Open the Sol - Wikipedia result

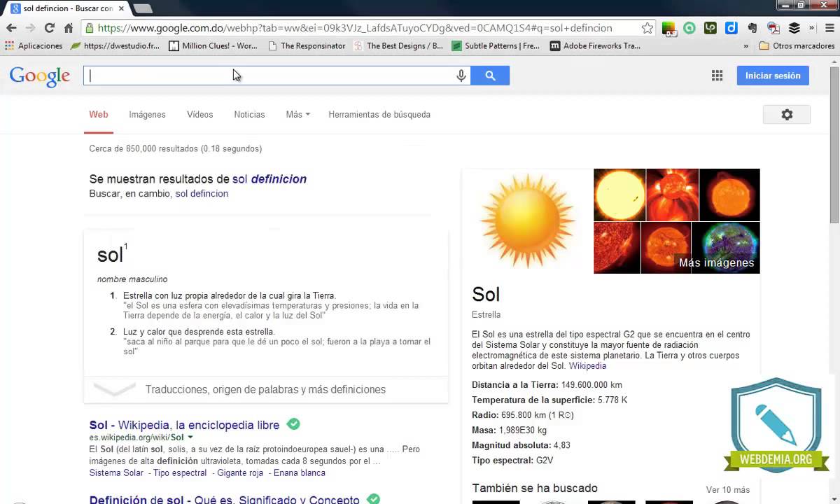pyautogui.click(x=184, y=425)
